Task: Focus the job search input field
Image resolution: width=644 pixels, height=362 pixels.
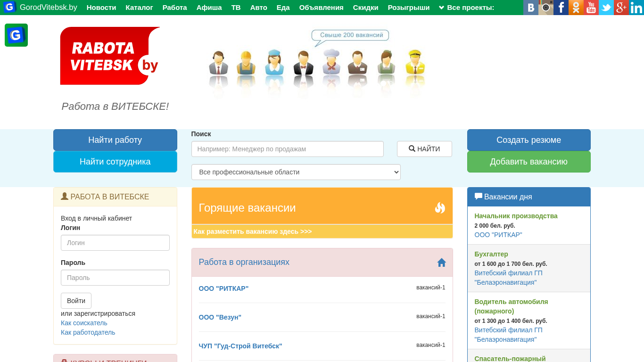Action: [288, 149]
